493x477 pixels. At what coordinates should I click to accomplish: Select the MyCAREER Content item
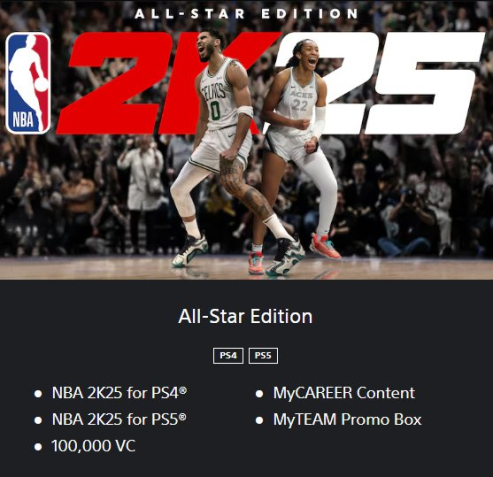[x=344, y=393]
